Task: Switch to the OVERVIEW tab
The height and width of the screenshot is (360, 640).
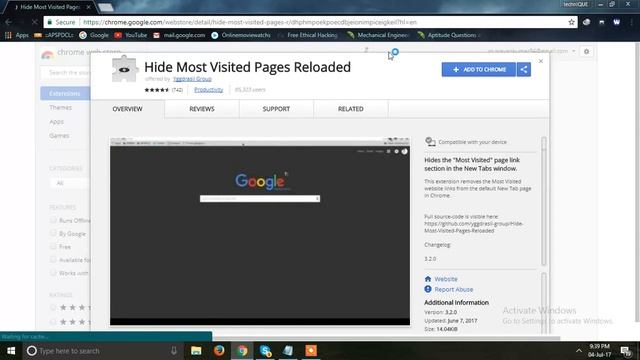Action: click(127, 109)
